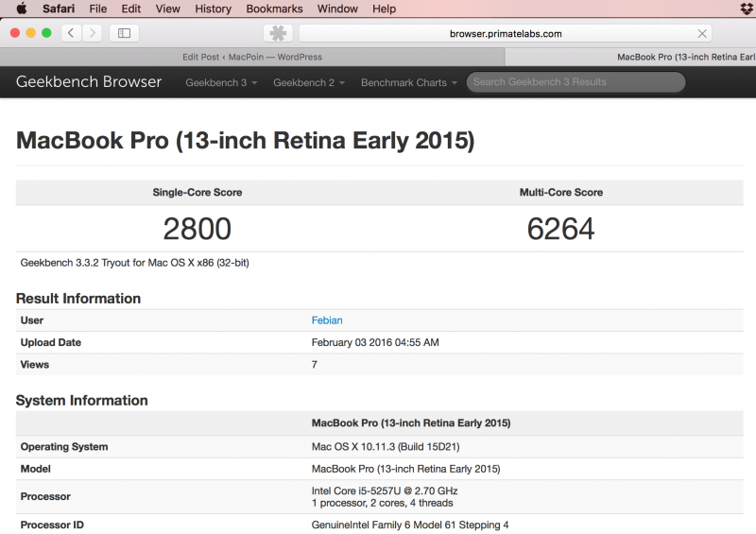This screenshot has height=534, width=756.
Task: Open the History menu
Action: 213,9
